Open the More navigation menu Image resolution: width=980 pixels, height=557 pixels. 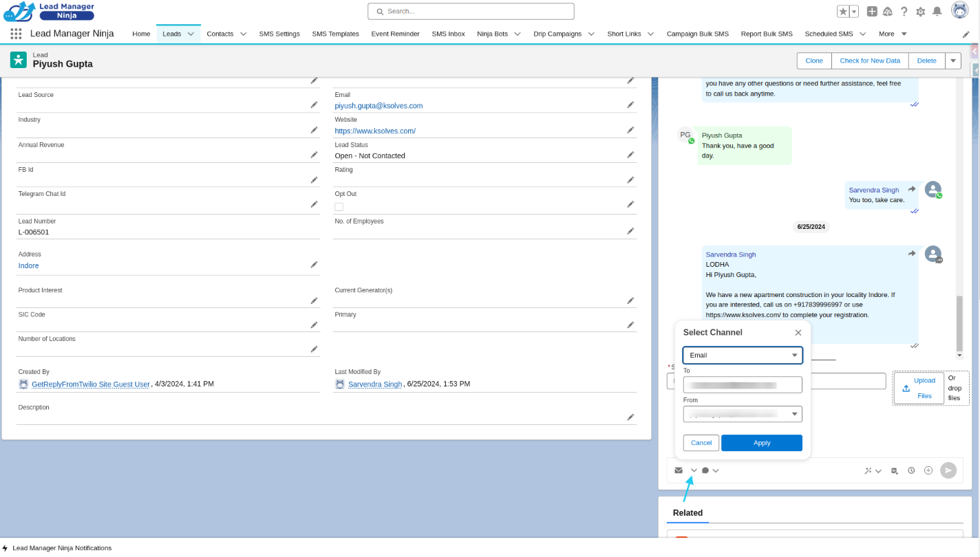893,34
